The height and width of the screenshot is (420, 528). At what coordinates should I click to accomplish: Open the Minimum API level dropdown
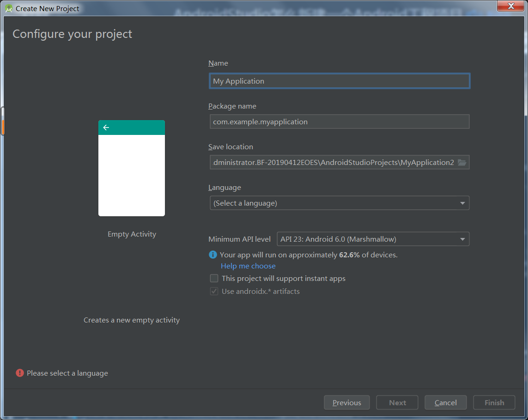pyautogui.click(x=372, y=239)
